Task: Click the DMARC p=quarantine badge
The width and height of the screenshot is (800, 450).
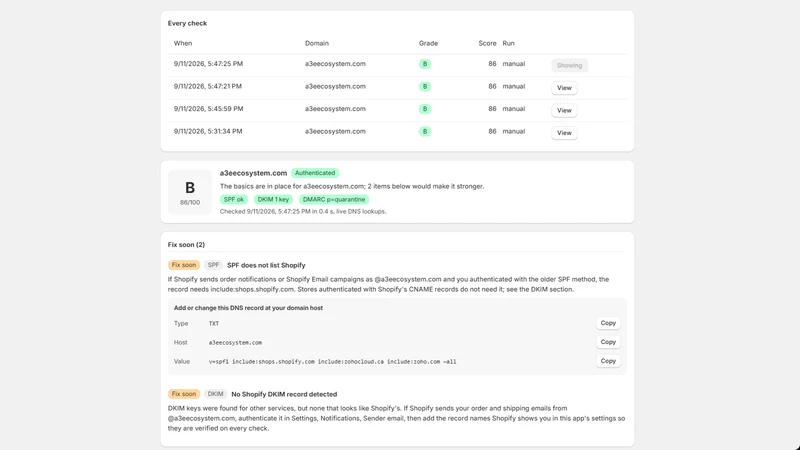Action: tap(334, 199)
